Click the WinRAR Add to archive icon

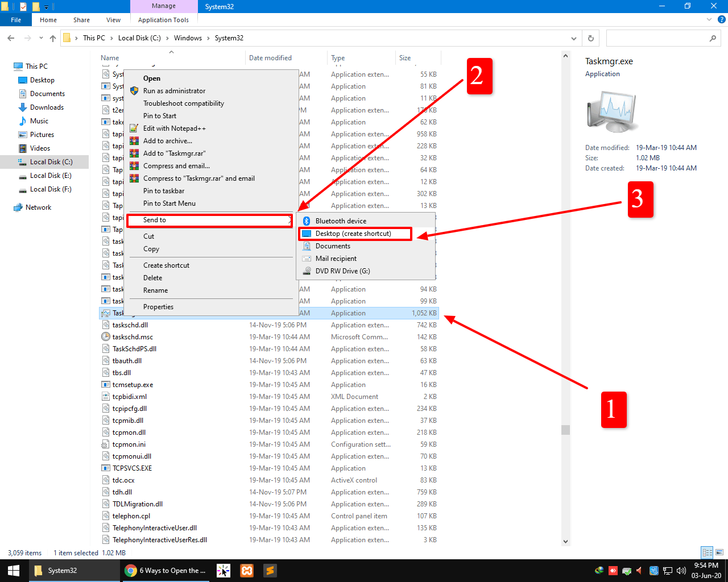134,141
